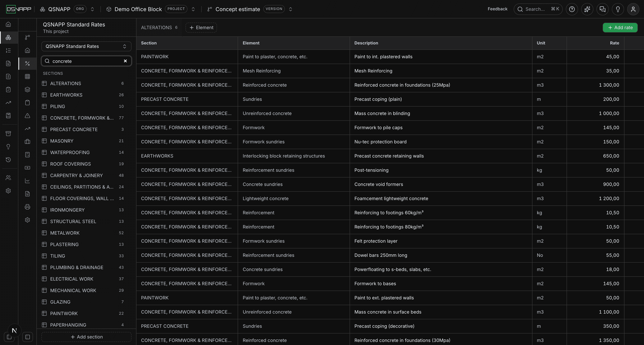Open the AI sparkles assistant icon
This screenshot has width=644, height=345.
pyautogui.click(x=587, y=9)
